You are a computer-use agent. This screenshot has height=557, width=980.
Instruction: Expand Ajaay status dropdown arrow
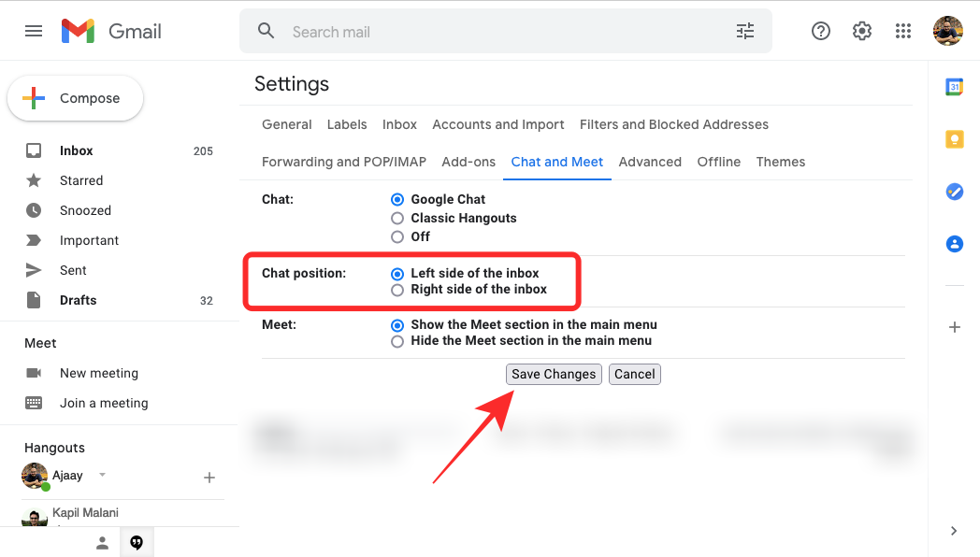click(103, 475)
